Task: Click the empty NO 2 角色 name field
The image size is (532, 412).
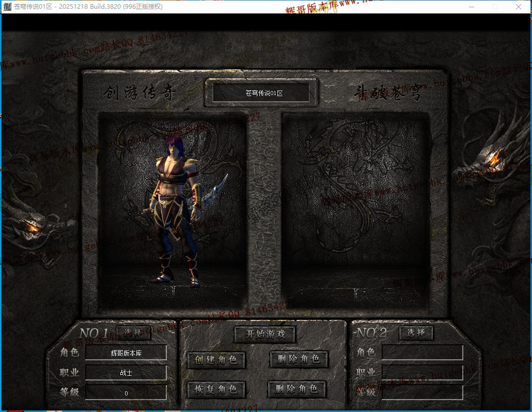Action: [423, 352]
